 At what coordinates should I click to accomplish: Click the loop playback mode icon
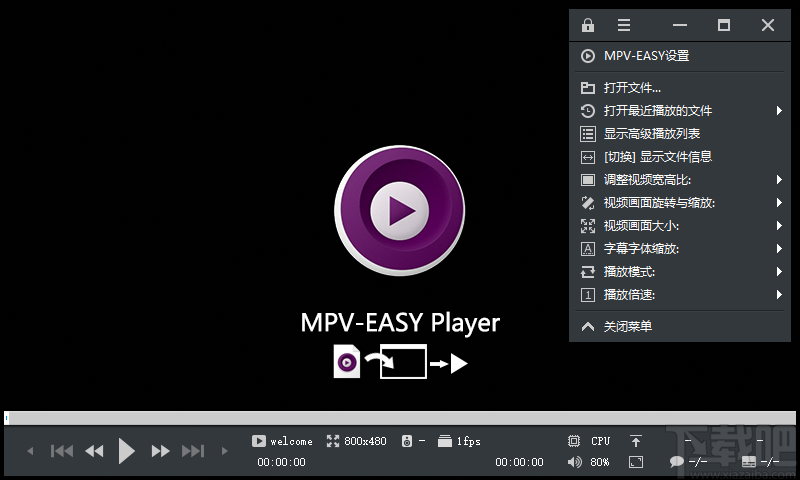[588, 272]
